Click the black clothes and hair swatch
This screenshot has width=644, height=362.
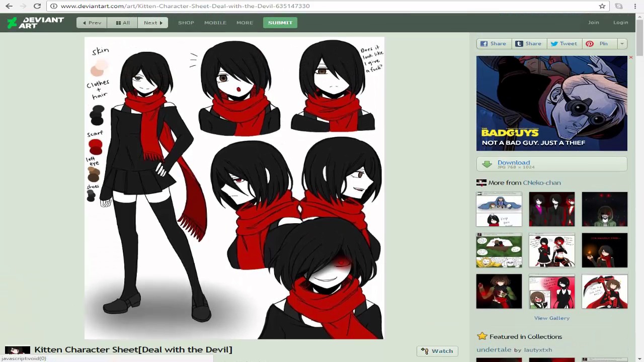[x=97, y=115]
